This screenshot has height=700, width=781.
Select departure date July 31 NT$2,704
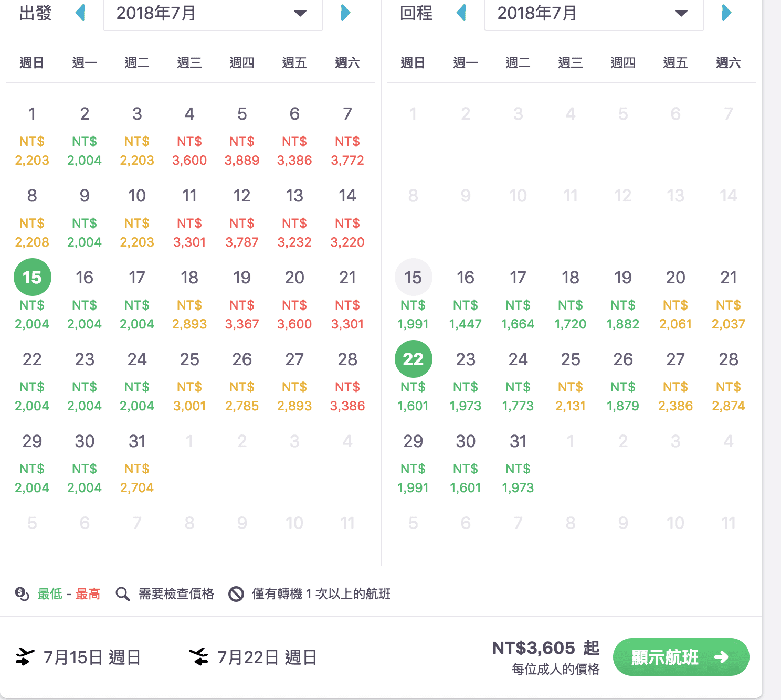[137, 464]
